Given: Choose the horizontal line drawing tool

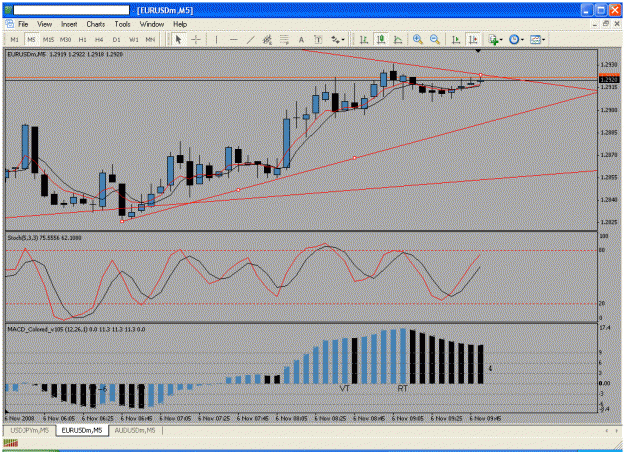Looking at the screenshot, I should [234, 39].
